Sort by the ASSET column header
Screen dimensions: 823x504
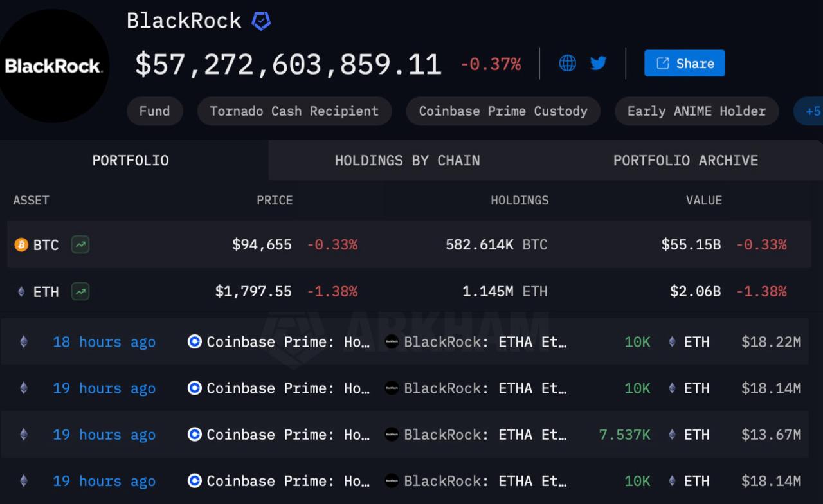[31, 200]
